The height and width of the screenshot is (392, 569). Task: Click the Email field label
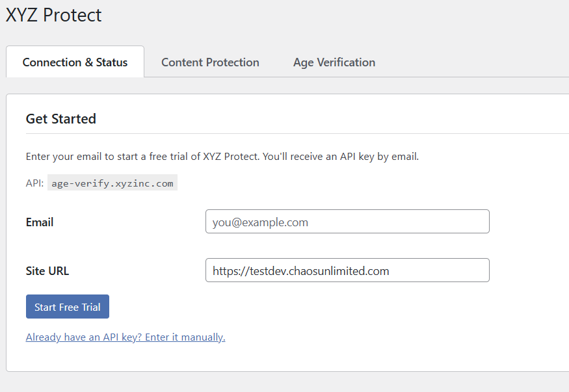(39, 222)
